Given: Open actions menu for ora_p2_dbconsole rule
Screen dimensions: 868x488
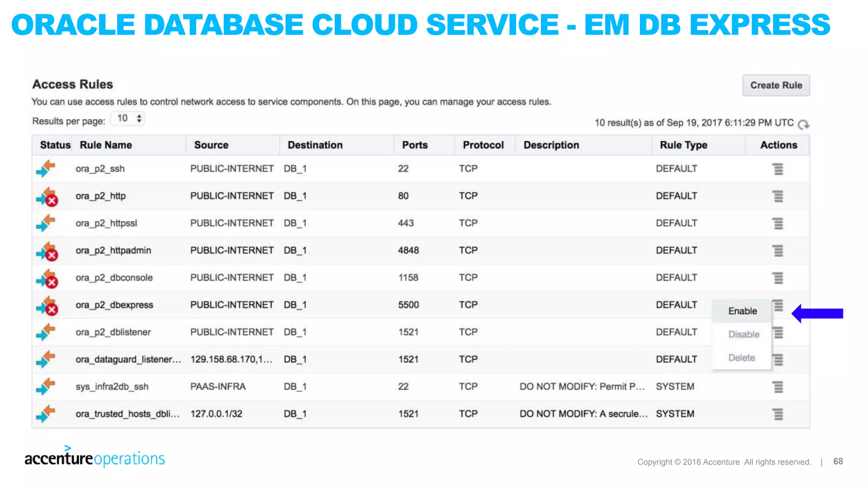Looking at the screenshot, I should pos(778,278).
